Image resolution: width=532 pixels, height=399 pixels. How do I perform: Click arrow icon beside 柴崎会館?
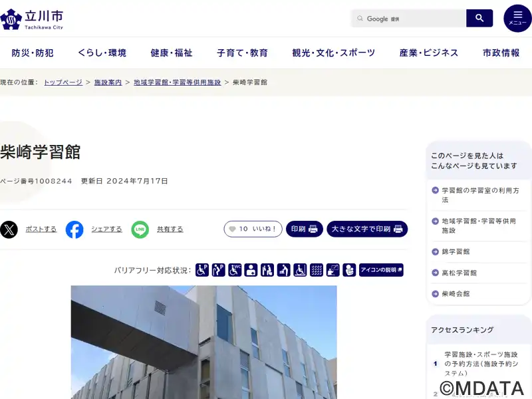(x=436, y=294)
